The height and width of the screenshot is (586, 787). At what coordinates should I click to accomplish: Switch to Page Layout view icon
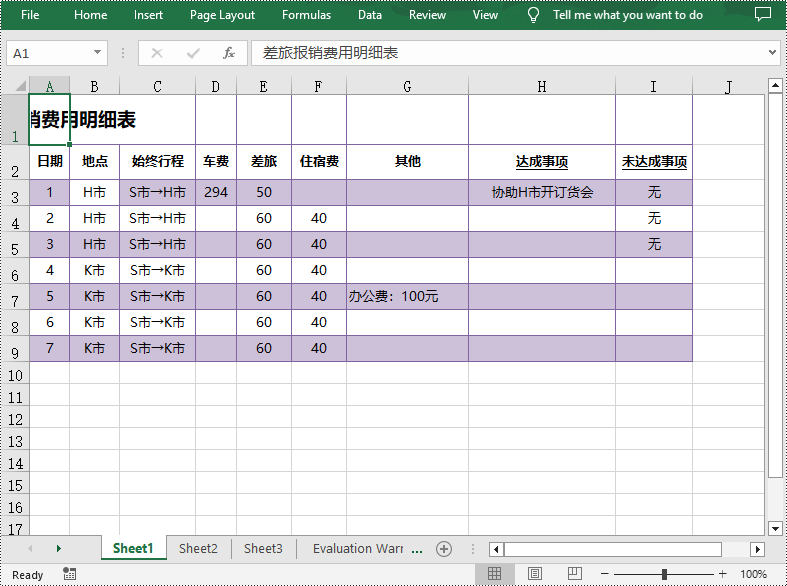pos(535,573)
